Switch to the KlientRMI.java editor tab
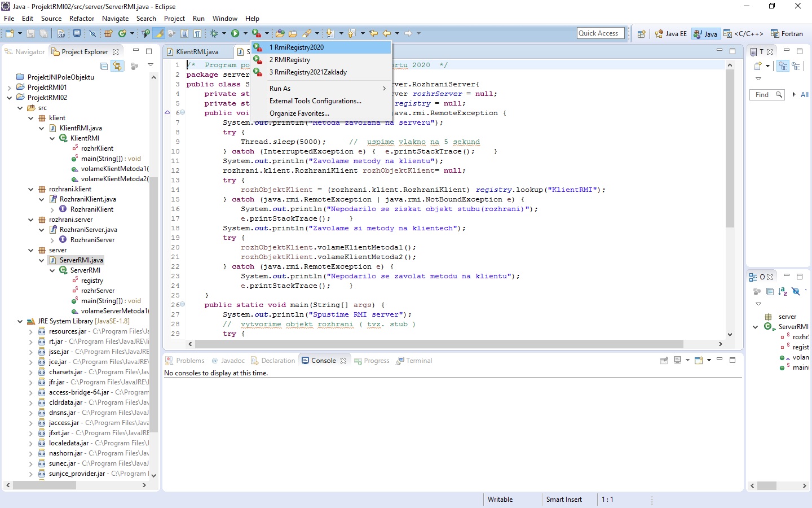 [198, 51]
